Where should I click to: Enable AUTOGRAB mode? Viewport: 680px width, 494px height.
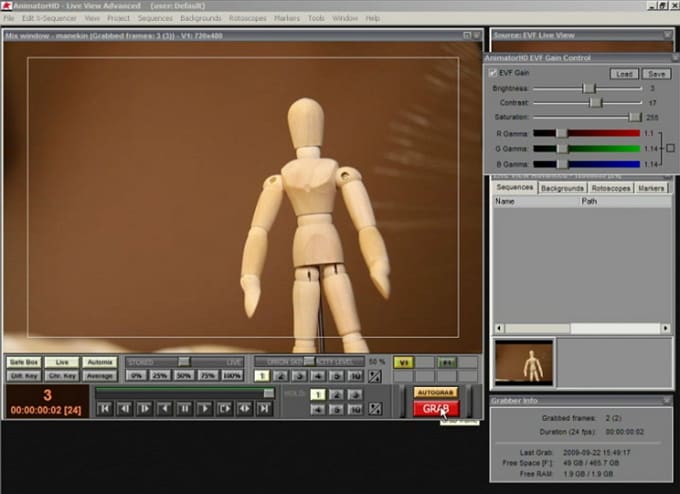coord(435,393)
